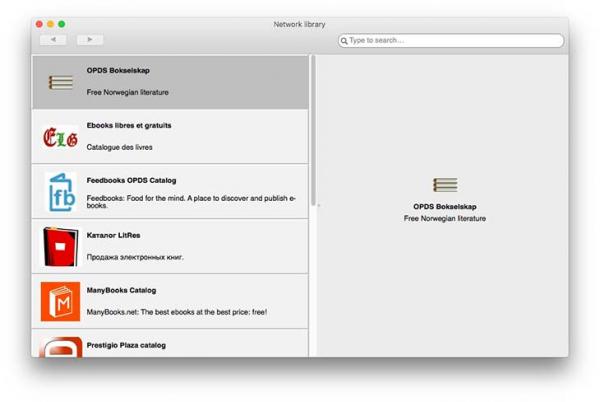The image size is (600, 402).
Task: Click the Feedbooks Food for the mind description
Action: 191,202
